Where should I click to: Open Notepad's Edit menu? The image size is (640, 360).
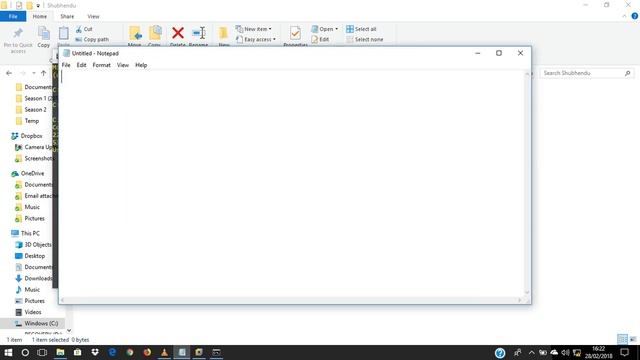pos(82,65)
